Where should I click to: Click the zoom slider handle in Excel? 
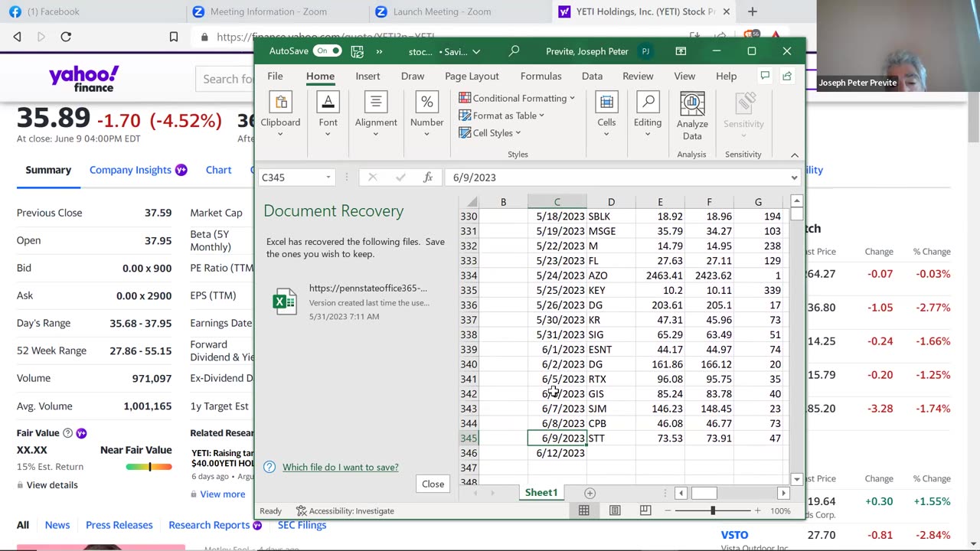coord(713,510)
